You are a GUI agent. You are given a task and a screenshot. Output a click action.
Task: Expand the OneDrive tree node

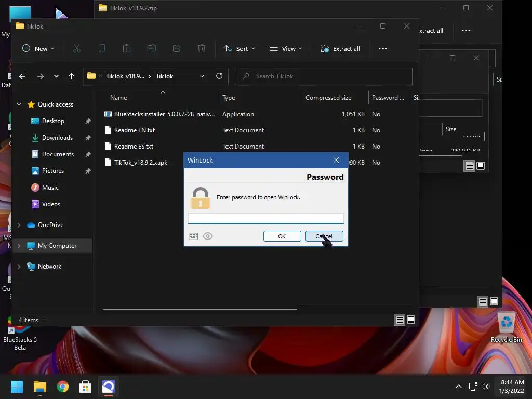point(19,225)
